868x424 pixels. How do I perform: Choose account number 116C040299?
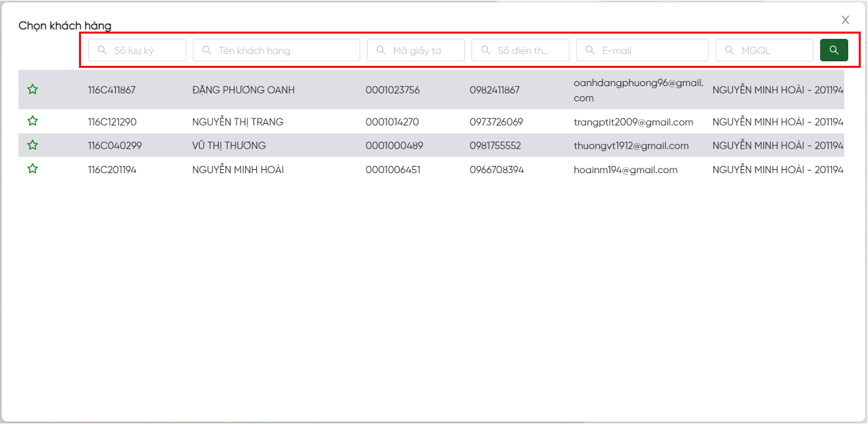click(x=115, y=146)
